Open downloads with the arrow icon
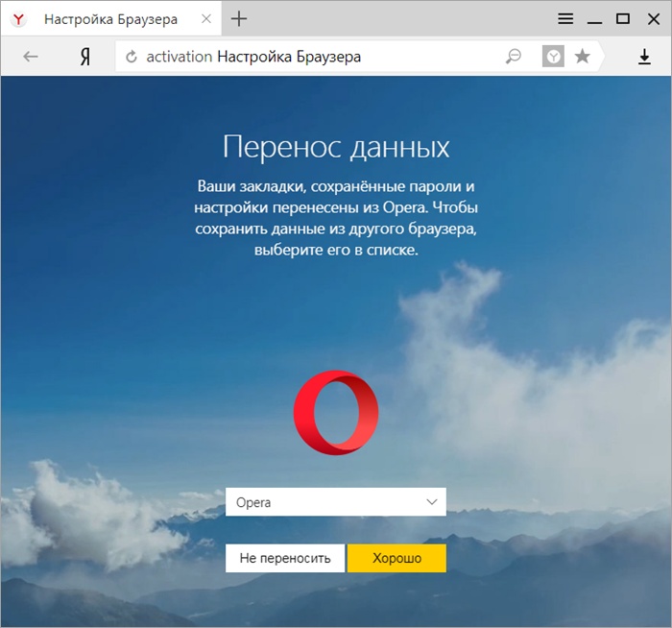Screen dimensions: 672x628 (x=644, y=57)
